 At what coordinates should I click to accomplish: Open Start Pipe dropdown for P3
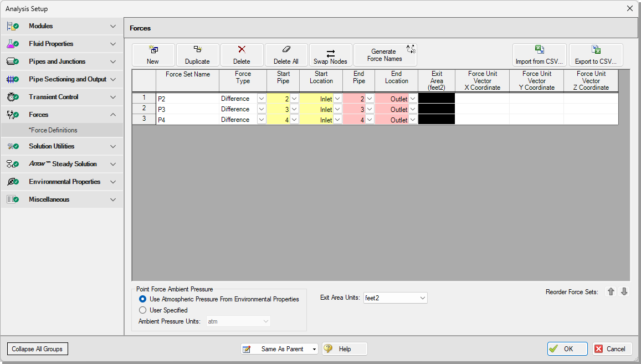pos(294,109)
